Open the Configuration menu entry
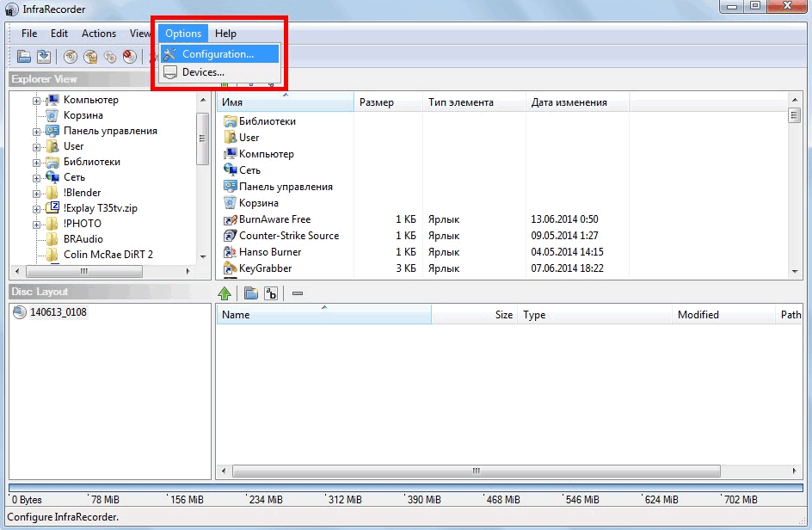 219,54
